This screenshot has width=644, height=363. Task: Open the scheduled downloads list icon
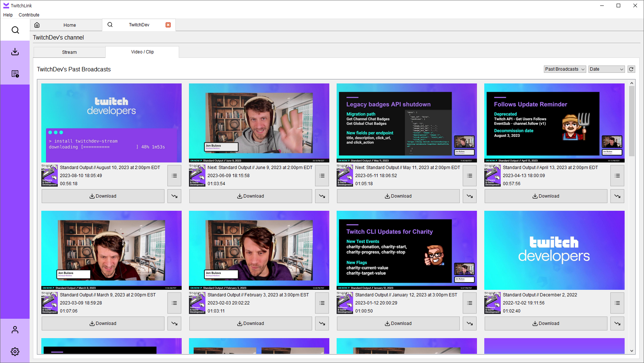point(15,74)
